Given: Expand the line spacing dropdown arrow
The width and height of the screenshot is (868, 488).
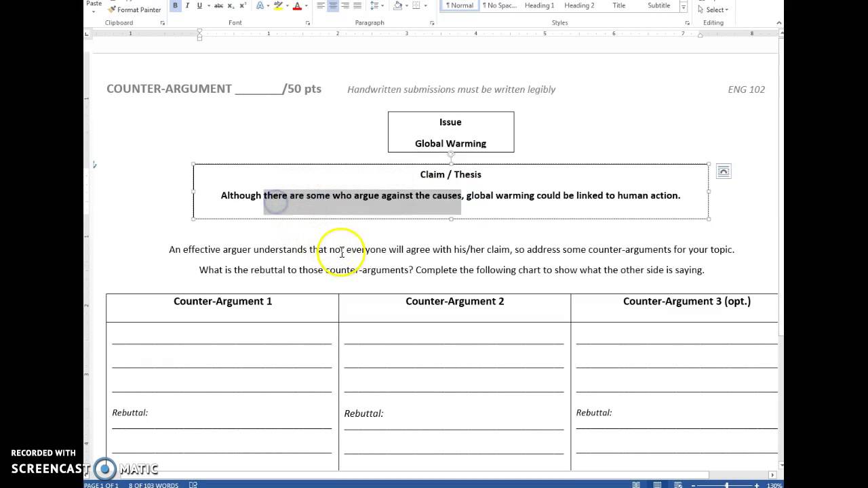Looking at the screenshot, I should tap(382, 5).
